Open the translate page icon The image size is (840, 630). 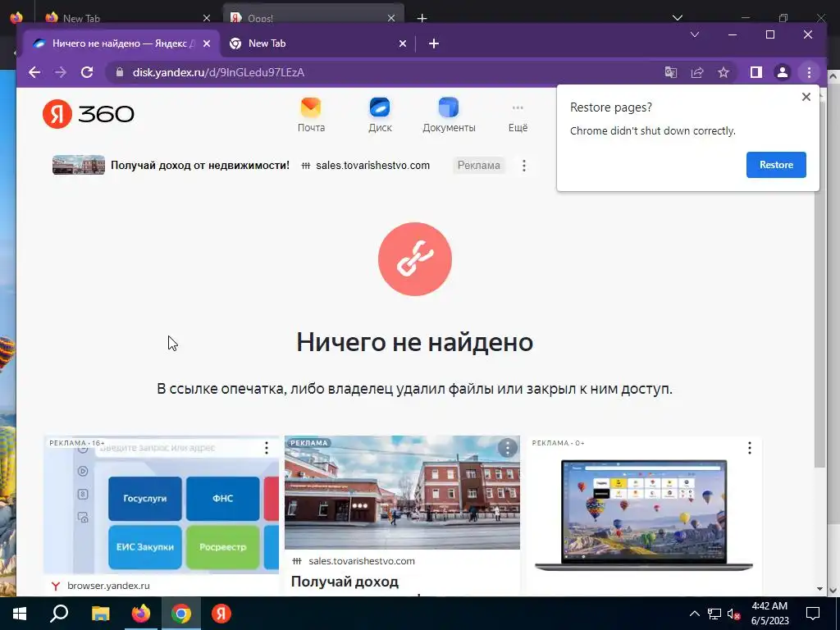coord(671,72)
